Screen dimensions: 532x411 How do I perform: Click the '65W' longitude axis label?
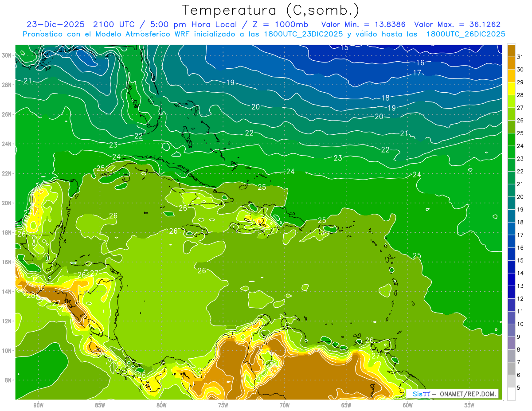(x=346, y=405)
